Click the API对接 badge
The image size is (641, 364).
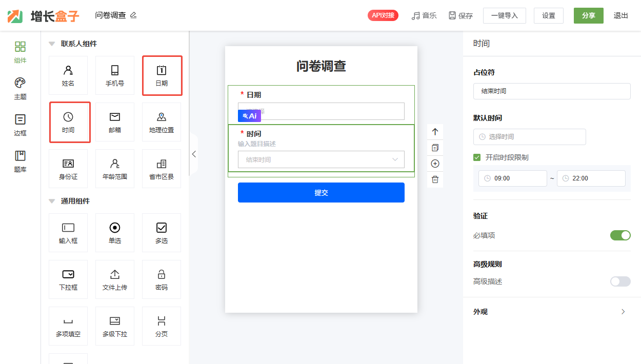pyautogui.click(x=383, y=15)
